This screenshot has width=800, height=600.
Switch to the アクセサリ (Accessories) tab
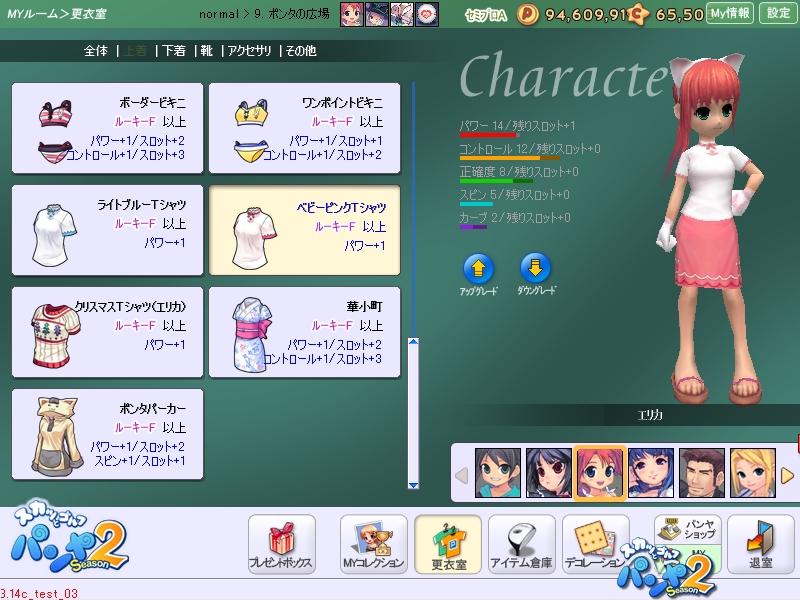[249, 51]
